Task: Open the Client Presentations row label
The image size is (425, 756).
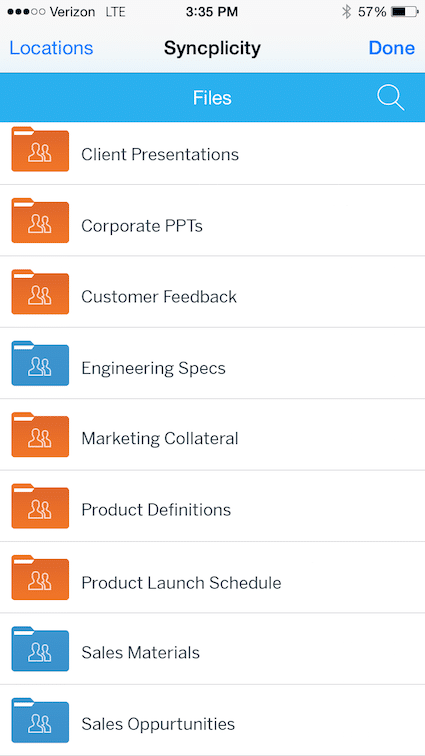Action: [x=160, y=154]
